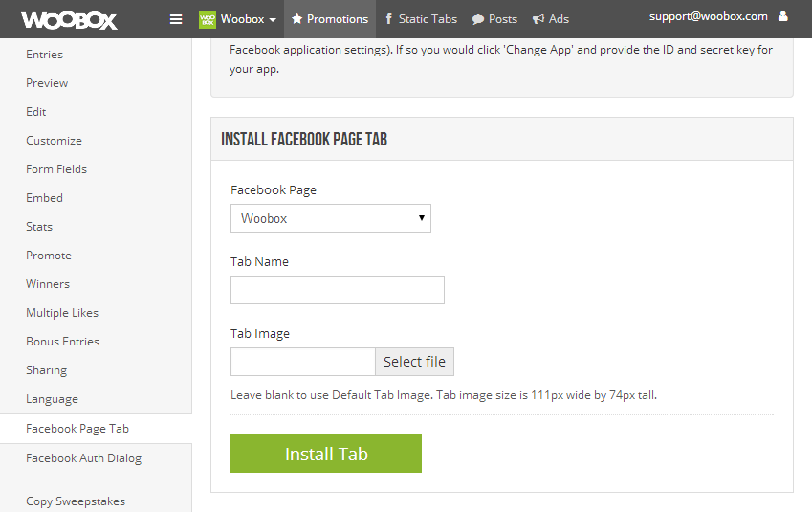This screenshot has height=512, width=812.
Task: Open Copy Sweepstakes link
Action: tap(76, 501)
